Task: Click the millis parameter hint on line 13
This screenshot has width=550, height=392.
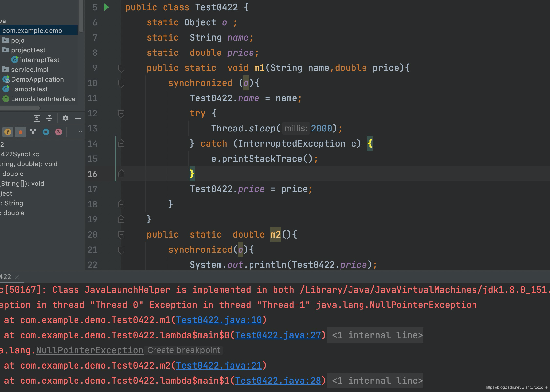Action: tap(296, 128)
